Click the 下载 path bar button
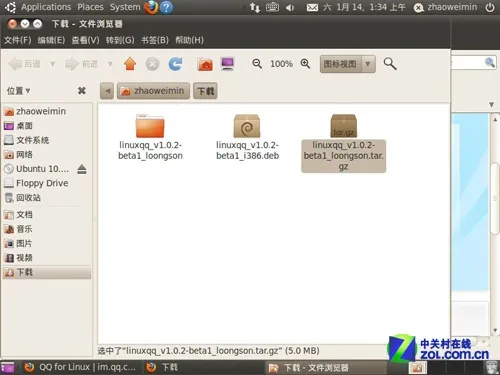 pos(205,91)
